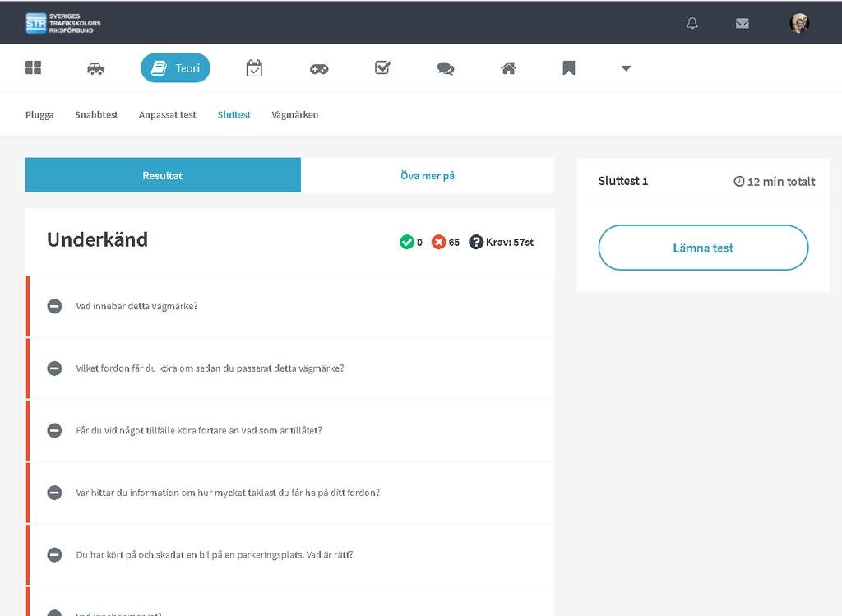Click the 'Krav: 57st' label

click(510, 243)
